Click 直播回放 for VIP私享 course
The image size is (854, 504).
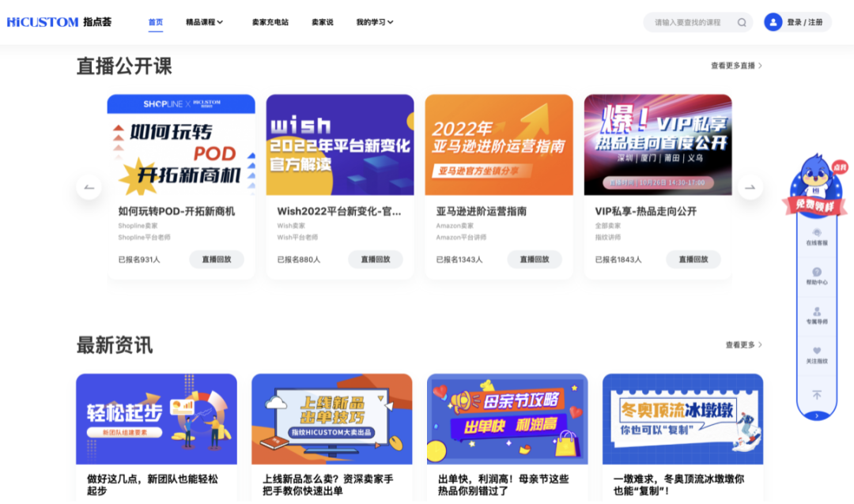click(x=693, y=259)
